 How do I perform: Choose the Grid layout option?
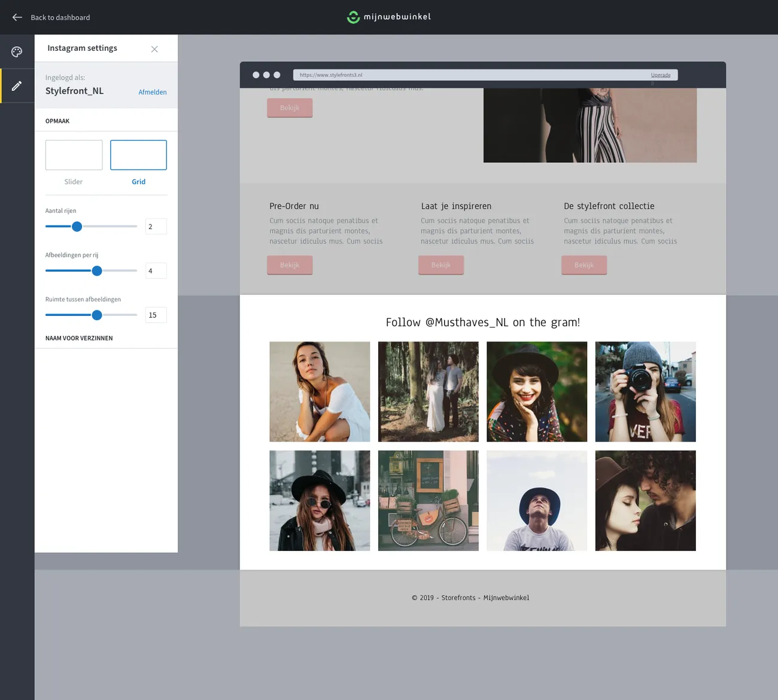point(138,155)
